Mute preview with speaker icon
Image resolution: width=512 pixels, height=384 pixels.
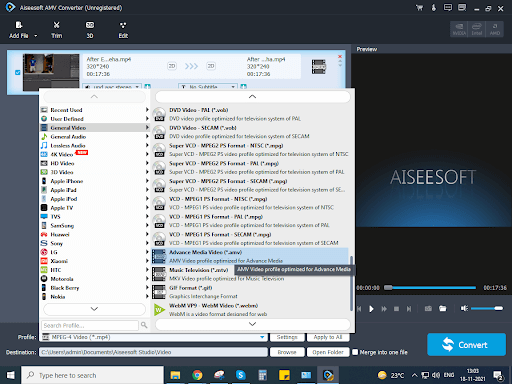(x=464, y=308)
